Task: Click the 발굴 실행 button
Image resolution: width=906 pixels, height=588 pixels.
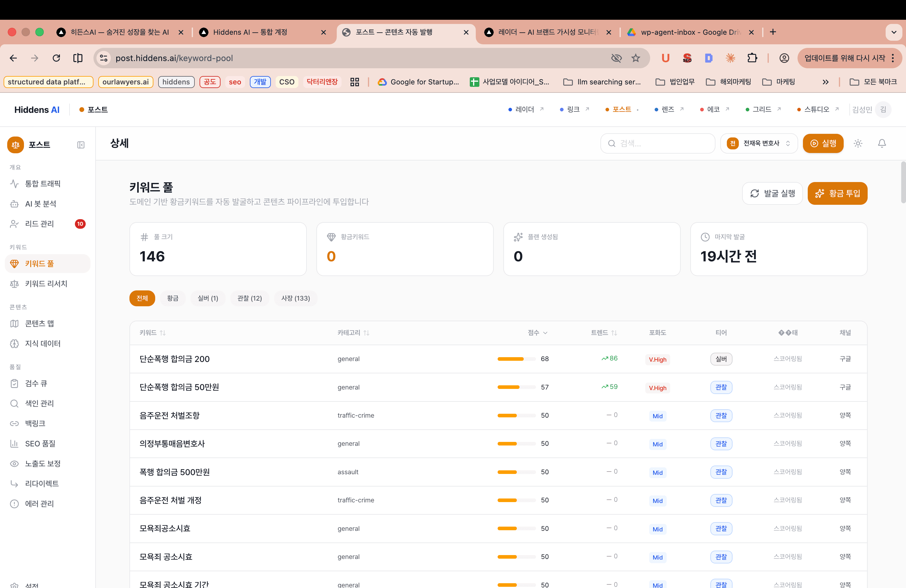Action: [x=772, y=193]
